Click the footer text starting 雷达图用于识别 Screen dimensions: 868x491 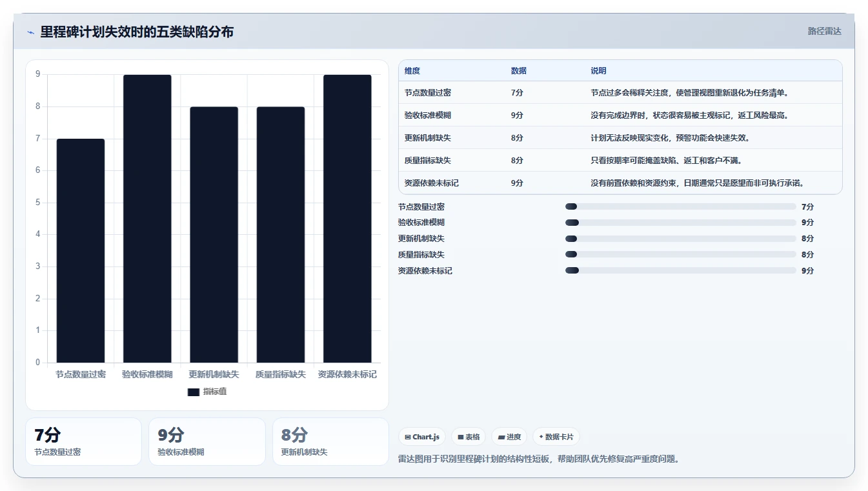tap(539, 459)
